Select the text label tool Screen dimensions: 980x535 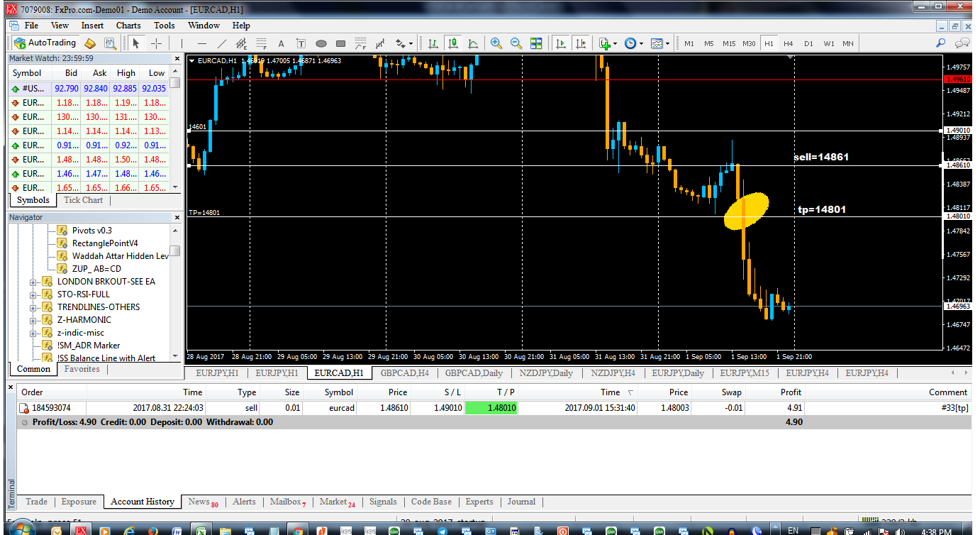click(281, 43)
